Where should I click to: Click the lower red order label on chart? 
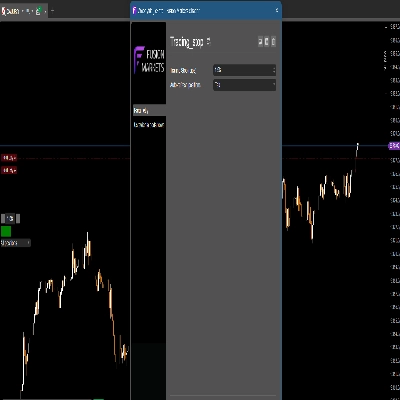pos(9,170)
